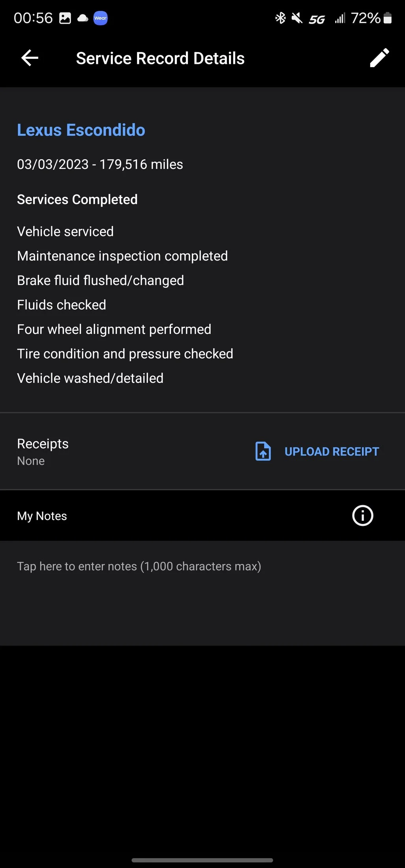Open the pencil edit icon

tap(379, 58)
